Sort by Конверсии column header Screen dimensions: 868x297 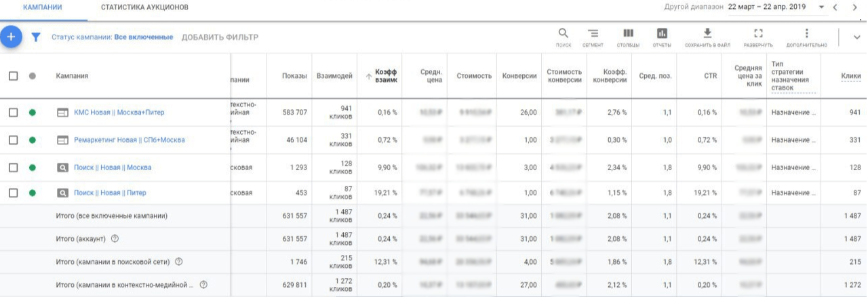point(519,76)
